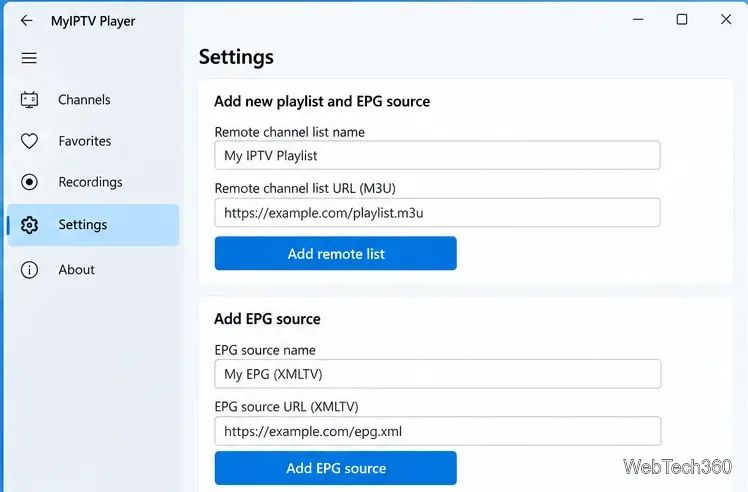This screenshot has width=748, height=492.
Task: Click the back arrow icon
Action: [27, 20]
